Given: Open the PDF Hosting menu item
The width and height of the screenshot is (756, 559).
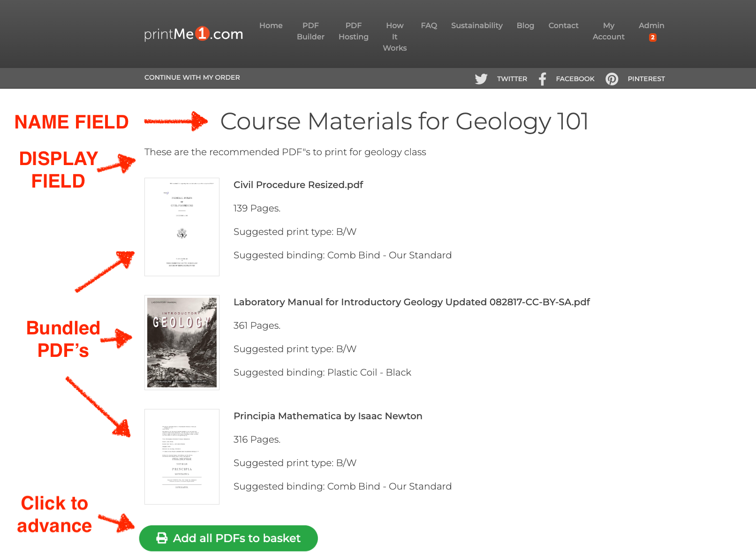Looking at the screenshot, I should click(354, 31).
